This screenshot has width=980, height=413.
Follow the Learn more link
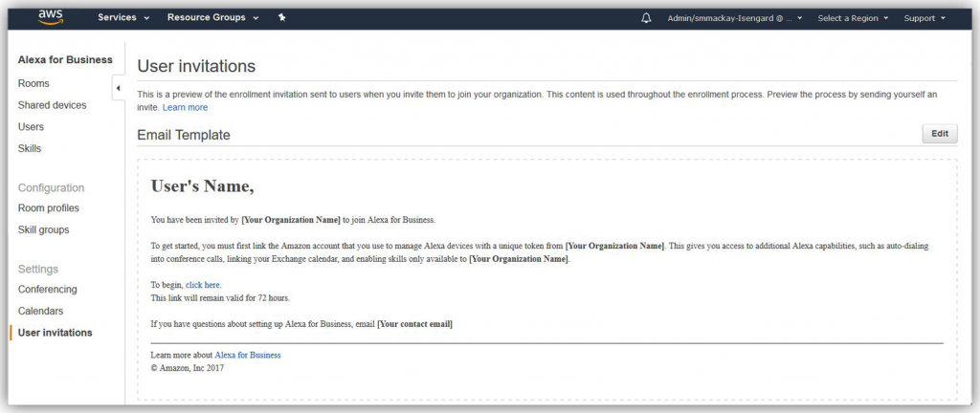[185, 107]
